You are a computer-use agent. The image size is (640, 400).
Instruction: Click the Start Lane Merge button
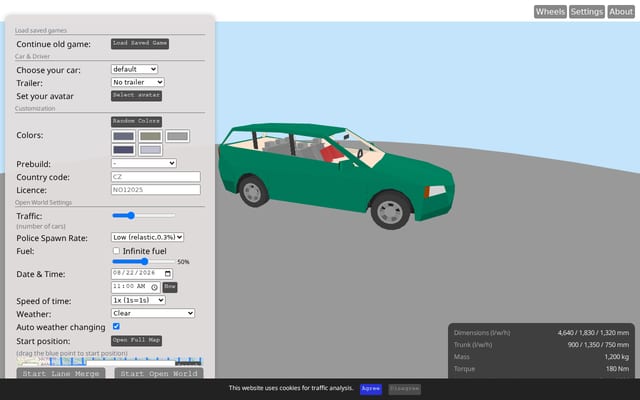point(61,373)
